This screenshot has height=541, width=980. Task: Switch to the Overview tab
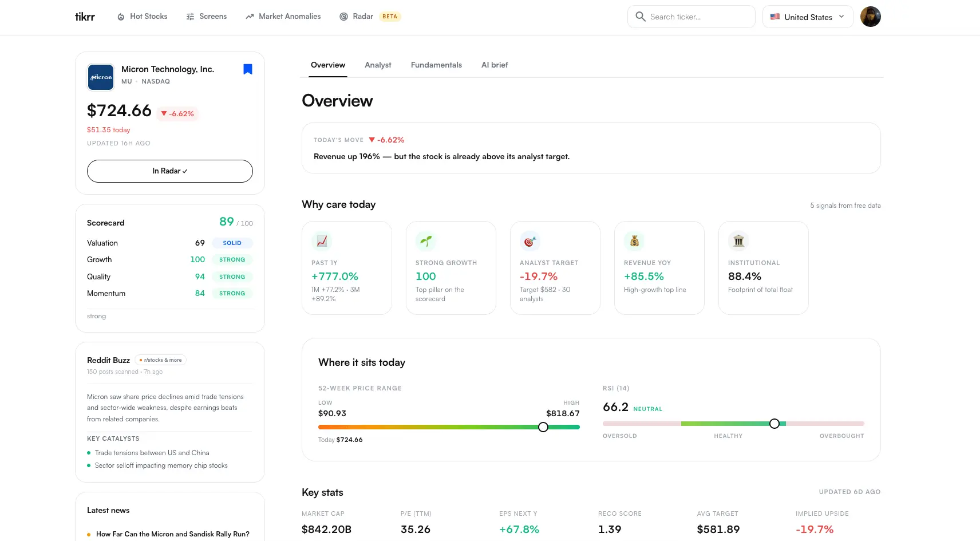tap(328, 65)
